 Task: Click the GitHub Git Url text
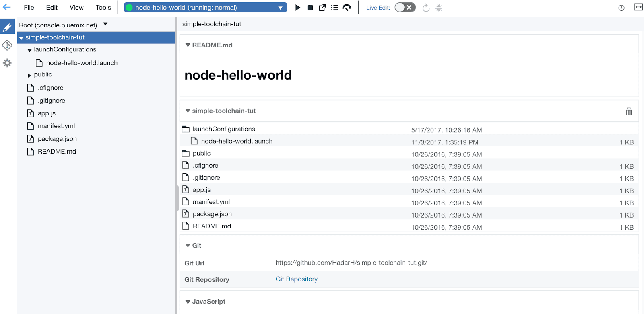[x=351, y=263]
